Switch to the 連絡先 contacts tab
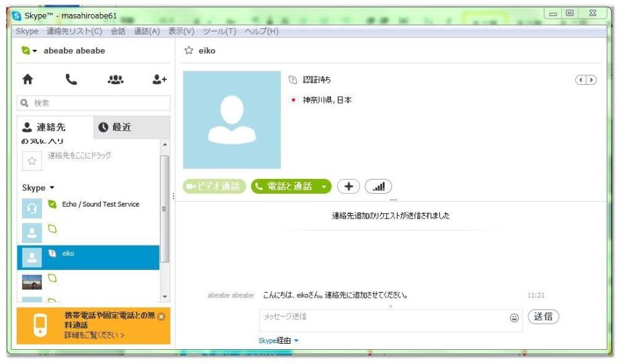 tap(55, 127)
